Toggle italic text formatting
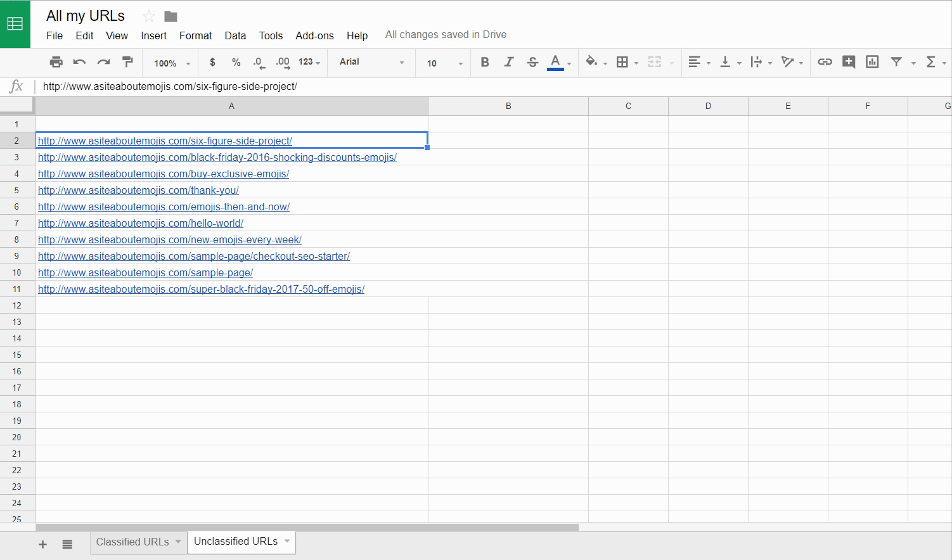 (508, 62)
